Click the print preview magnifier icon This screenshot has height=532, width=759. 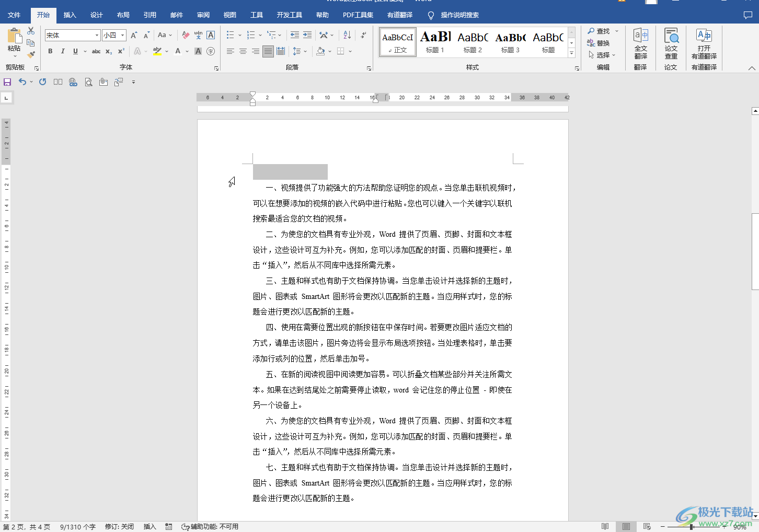tap(88, 82)
